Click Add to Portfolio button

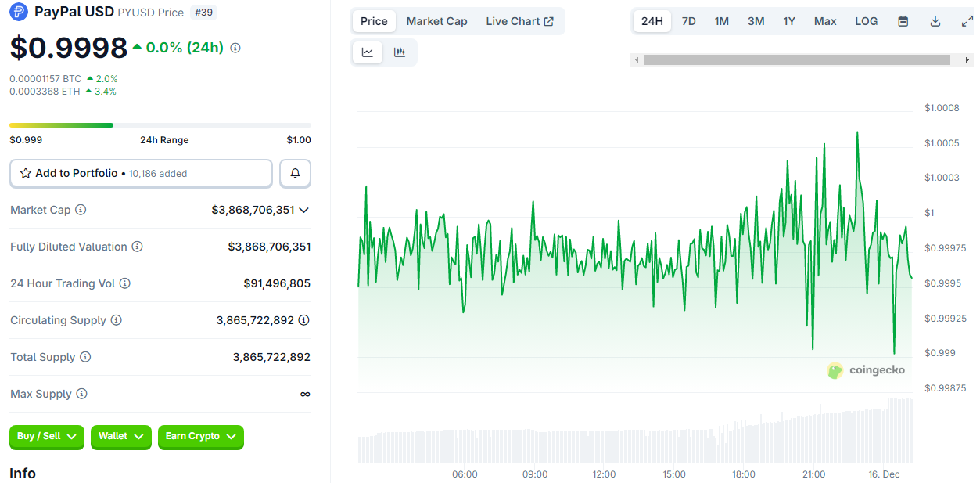coord(141,173)
